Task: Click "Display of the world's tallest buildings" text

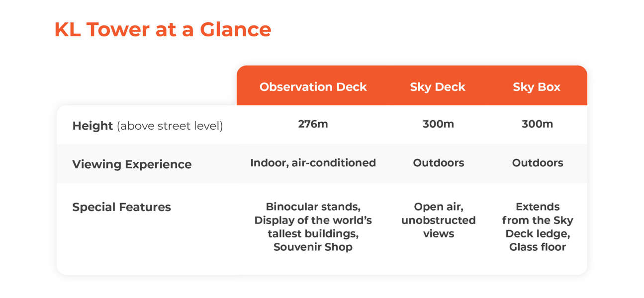Action: click(x=313, y=226)
